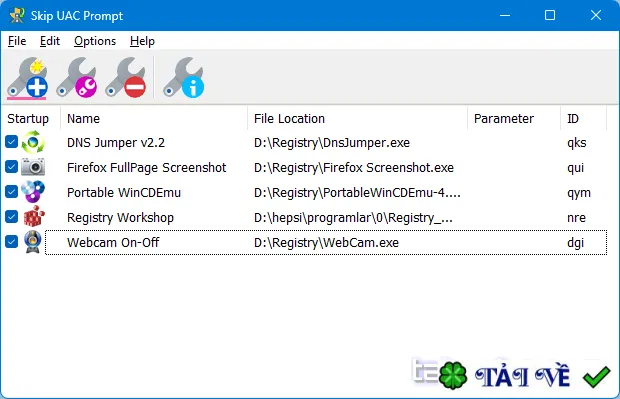Click the path D:\Registry\Firefox Screenshot.exe

pyautogui.click(x=354, y=168)
